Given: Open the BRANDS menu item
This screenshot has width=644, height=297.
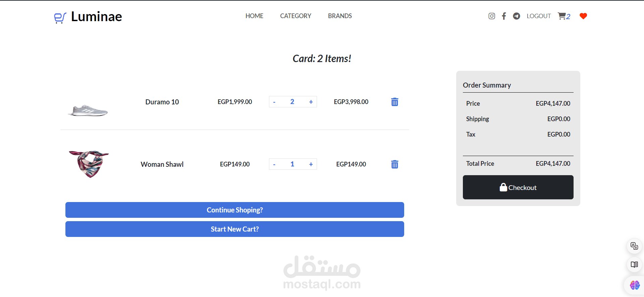Looking at the screenshot, I should [340, 16].
